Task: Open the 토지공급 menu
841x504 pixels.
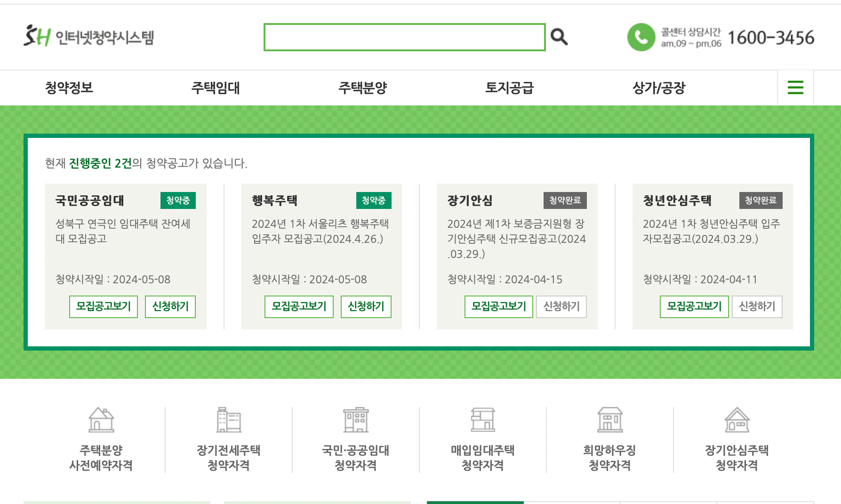Action: [x=511, y=88]
